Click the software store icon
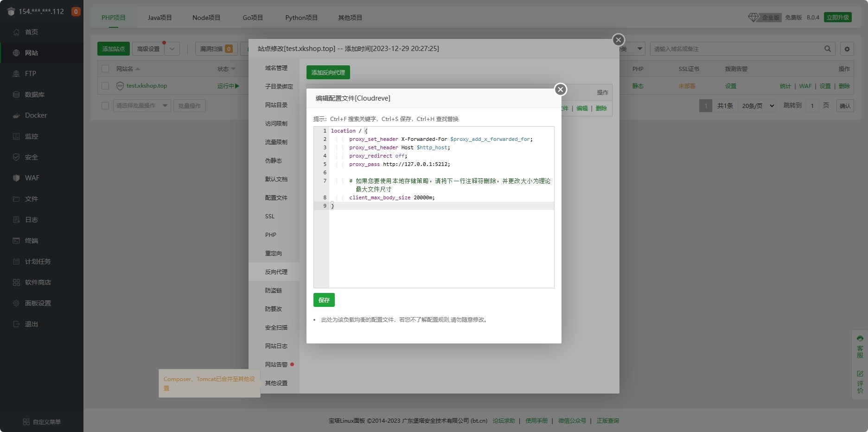 pyautogui.click(x=16, y=282)
